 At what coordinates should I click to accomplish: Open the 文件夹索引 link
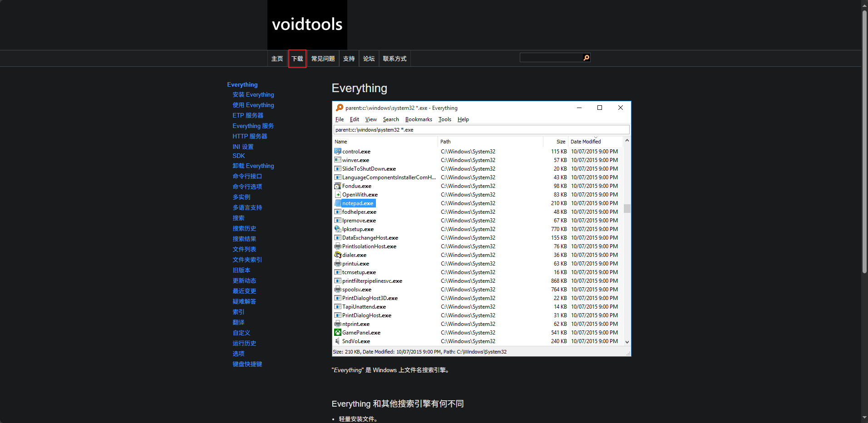[247, 260]
